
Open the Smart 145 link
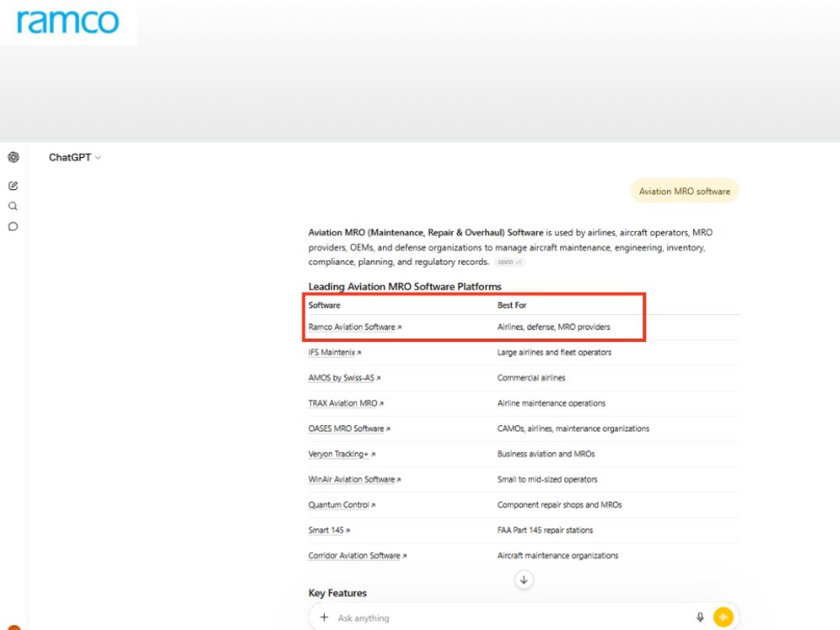(329, 530)
